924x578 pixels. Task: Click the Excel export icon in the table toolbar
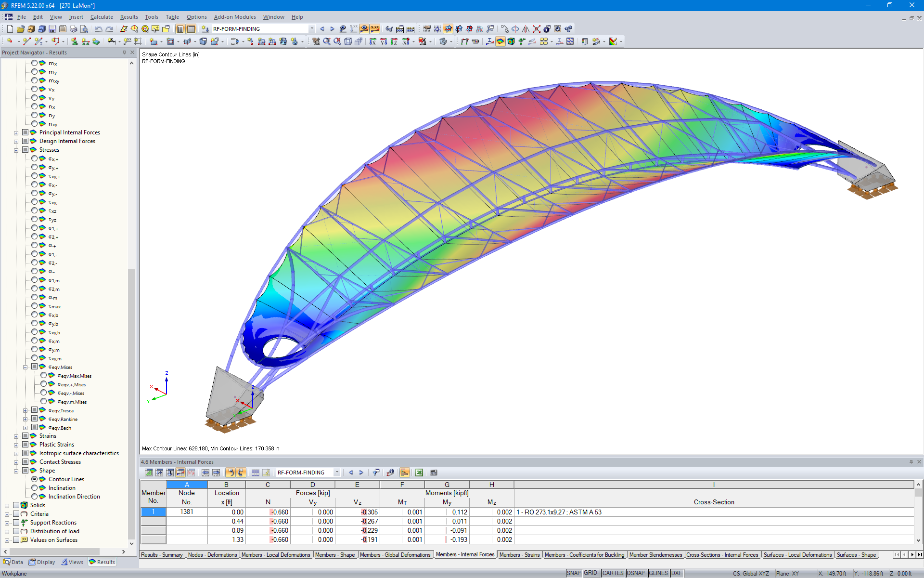419,473
